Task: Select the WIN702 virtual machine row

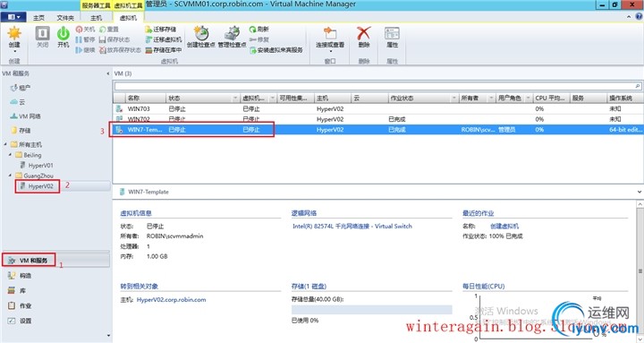Action: (377, 119)
